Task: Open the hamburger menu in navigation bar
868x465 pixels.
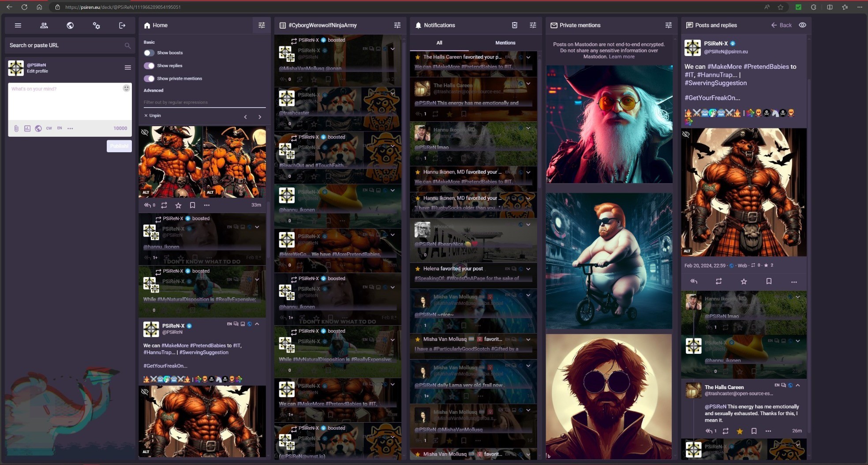Action: [x=18, y=26]
